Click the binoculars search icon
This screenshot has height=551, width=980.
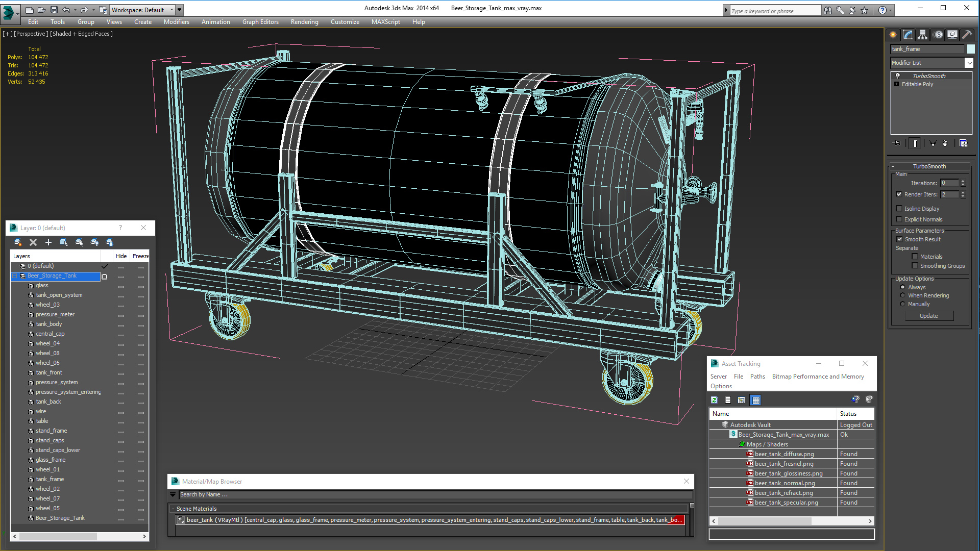coord(827,10)
